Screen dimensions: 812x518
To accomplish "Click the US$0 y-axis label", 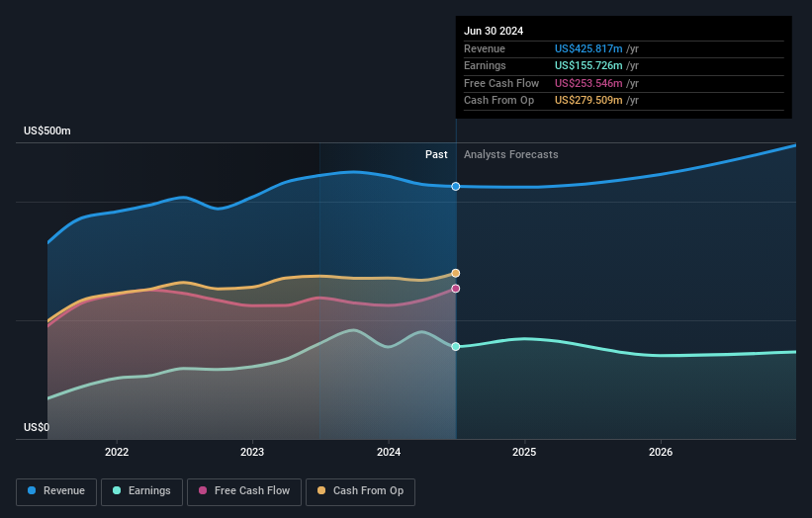I will pyautogui.click(x=37, y=427).
